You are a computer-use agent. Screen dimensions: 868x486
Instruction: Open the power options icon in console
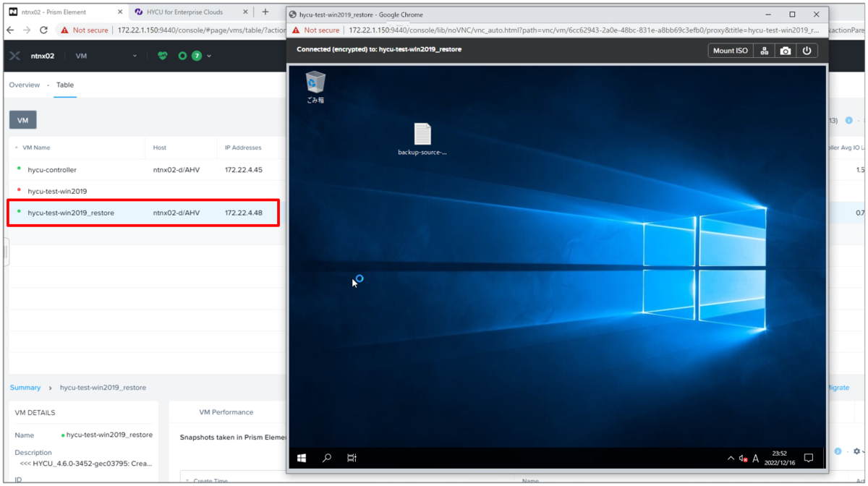pyautogui.click(x=807, y=51)
